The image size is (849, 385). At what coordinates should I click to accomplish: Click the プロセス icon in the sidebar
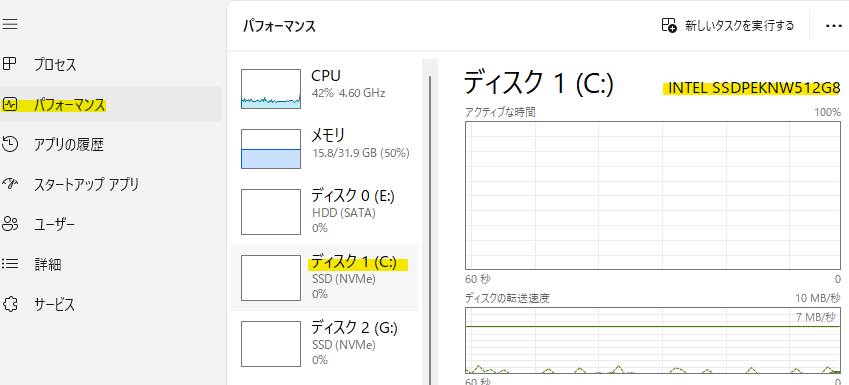(x=10, y=64)
